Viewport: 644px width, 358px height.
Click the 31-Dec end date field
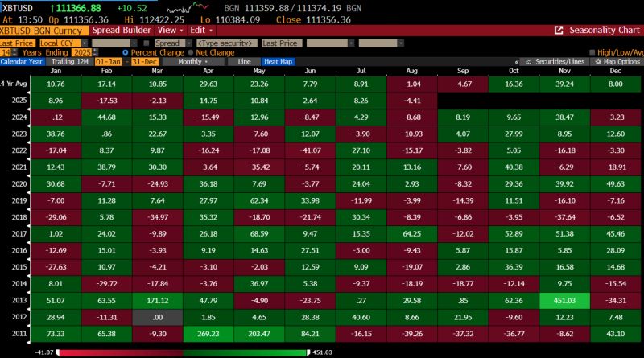(145, 62)
